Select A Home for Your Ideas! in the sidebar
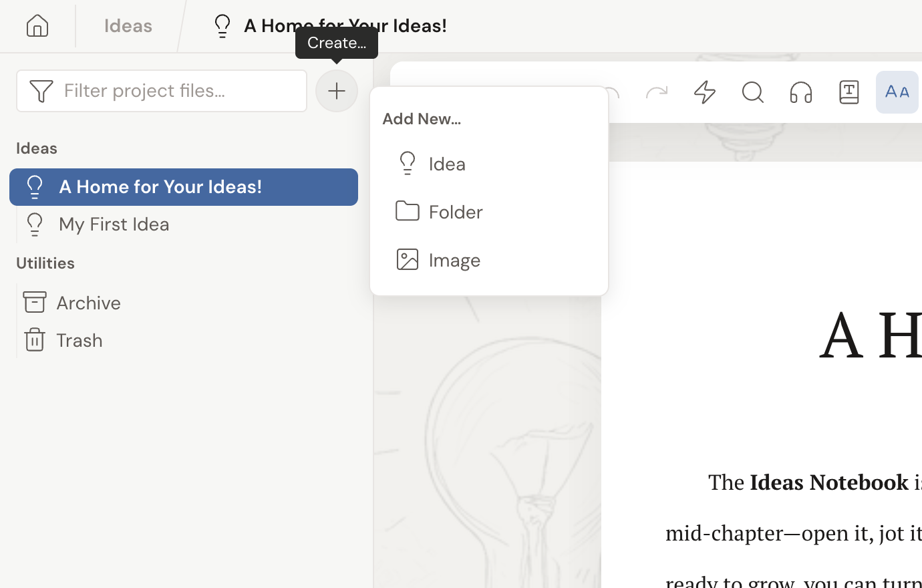Viewport: 922px width, 588px height. (x=184, y=187)
